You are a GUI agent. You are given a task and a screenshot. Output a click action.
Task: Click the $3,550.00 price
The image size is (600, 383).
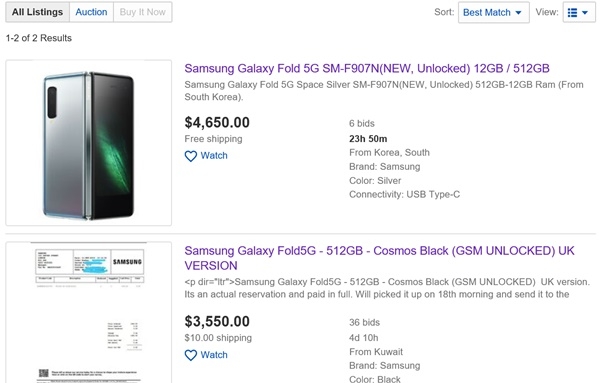[217, 321]
